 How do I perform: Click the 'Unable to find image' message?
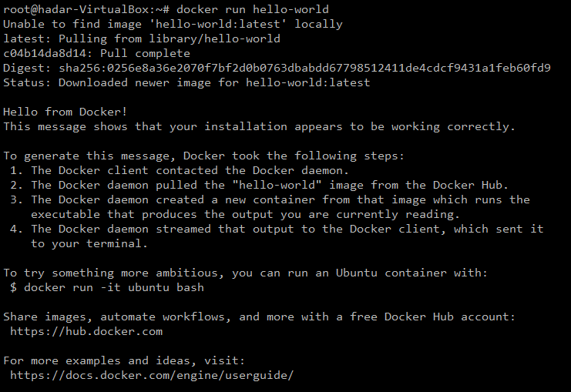(x=173, y=25)
